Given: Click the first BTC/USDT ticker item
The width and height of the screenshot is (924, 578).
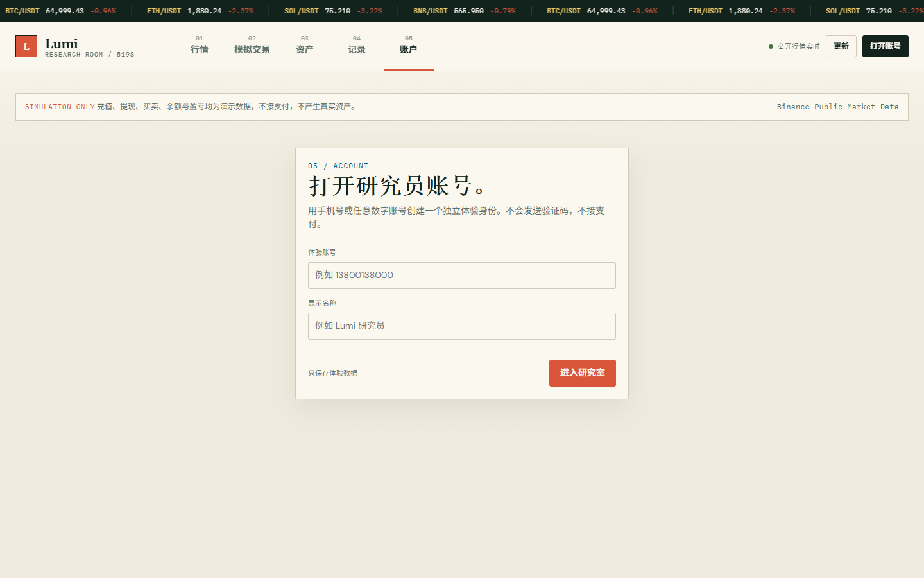Looking at the screenshot, I should tap(61, 11).
